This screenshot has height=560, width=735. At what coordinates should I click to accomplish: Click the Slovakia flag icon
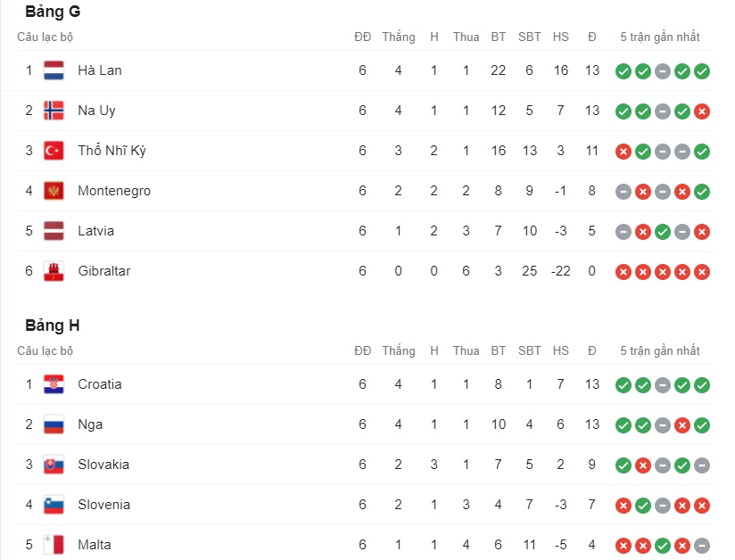click(x=54, y=465)
